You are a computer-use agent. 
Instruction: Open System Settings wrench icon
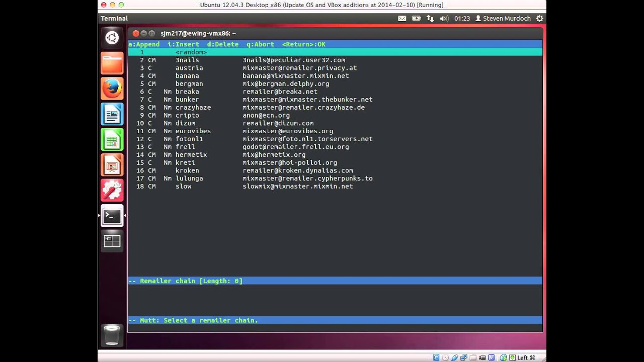click(x=112, y=191)
